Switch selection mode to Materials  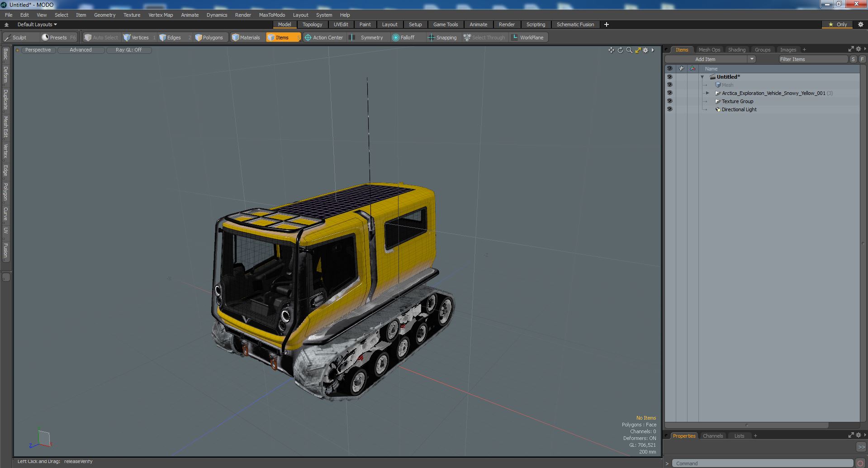pyautogui.click(x=247, y=38)
